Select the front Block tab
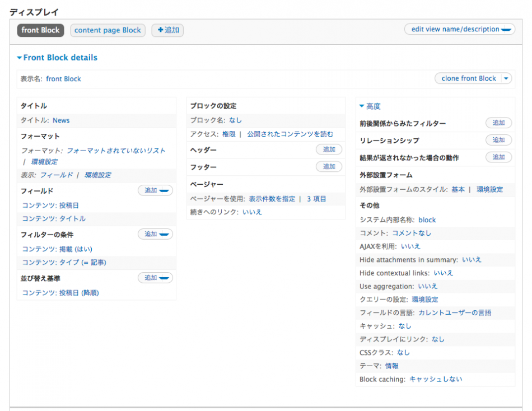The image size is (532, 411). point(40,31)
